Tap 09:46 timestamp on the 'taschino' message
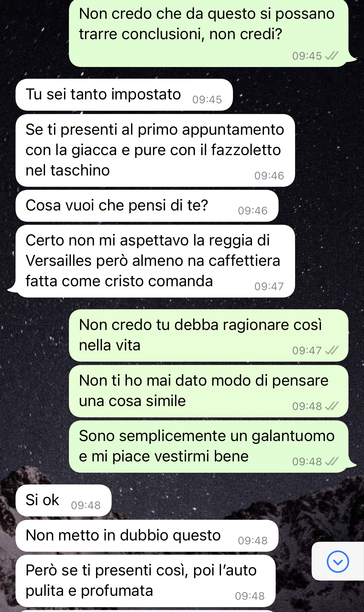This screenshot has width=364, height=612. (269, 176)
